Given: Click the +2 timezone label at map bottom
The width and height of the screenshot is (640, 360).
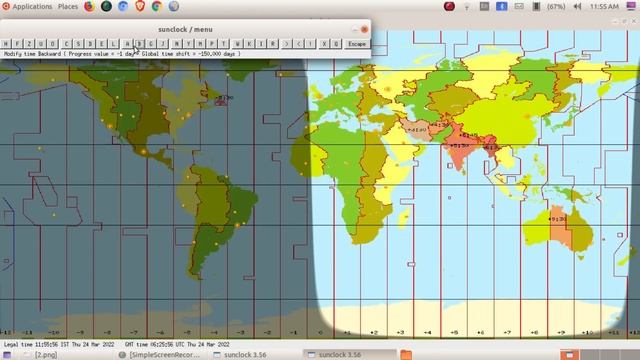Looking at the screenshot, I should [374, 333].
